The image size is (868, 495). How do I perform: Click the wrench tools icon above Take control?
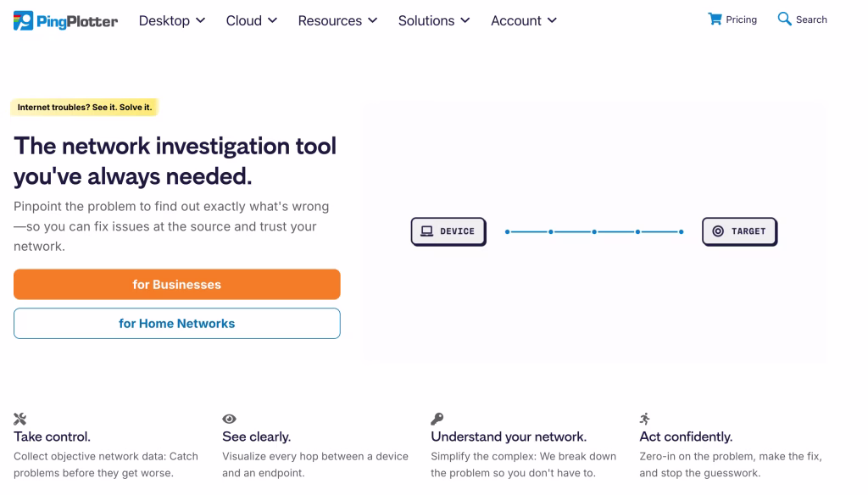tap(20, 419)
